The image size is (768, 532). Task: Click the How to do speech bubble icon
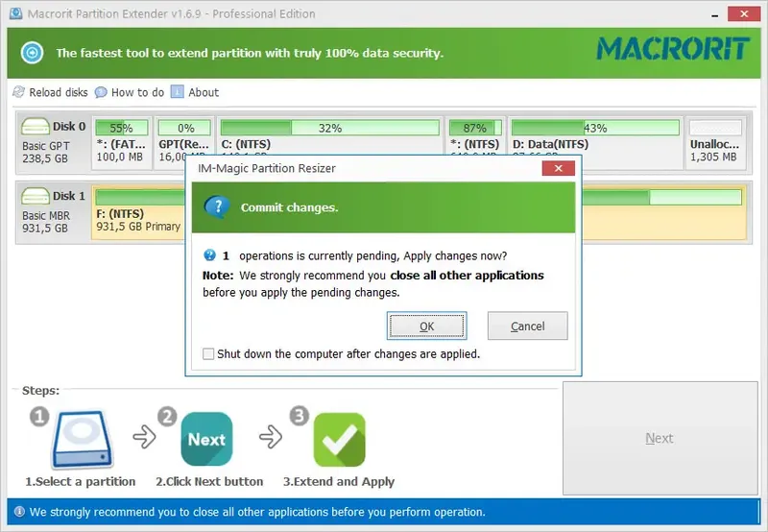tap(101, 92)
